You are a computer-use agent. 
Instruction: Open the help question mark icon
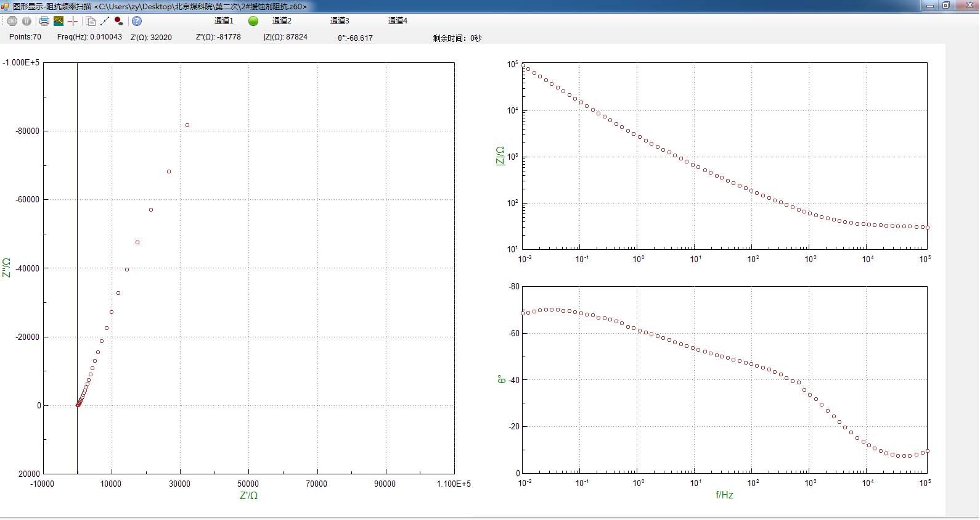pos(137,21)
